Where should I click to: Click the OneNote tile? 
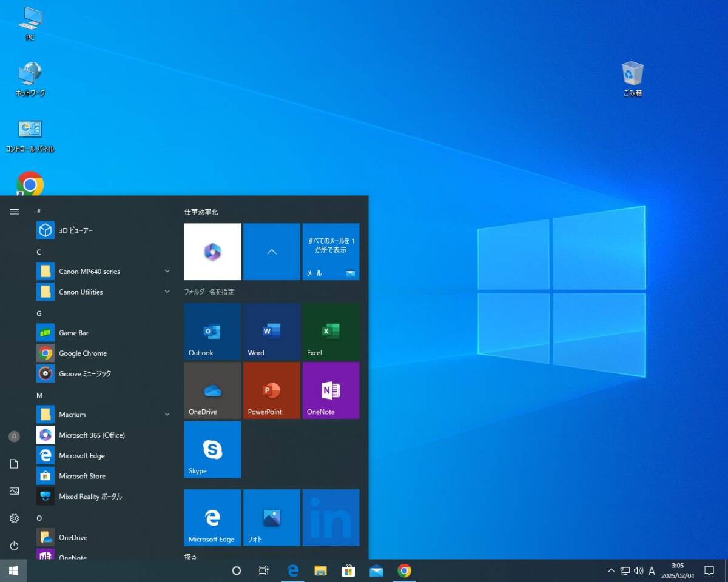point(331,390)
